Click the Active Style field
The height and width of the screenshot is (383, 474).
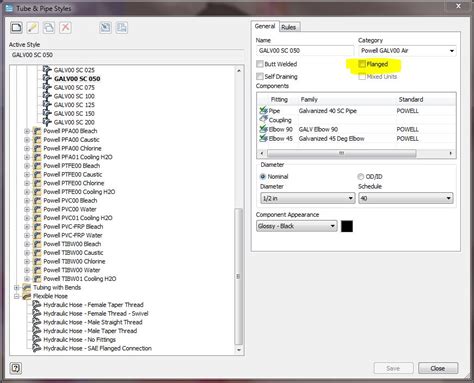[x=127, y=55]
